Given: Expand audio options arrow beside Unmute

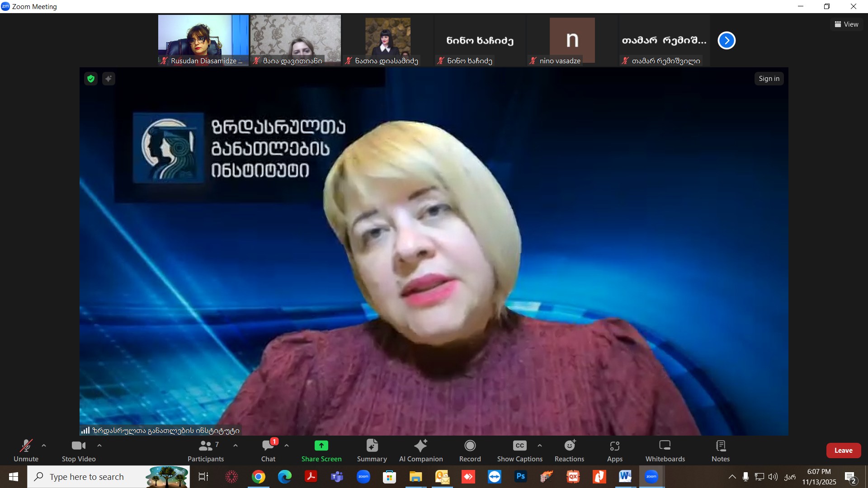Looking at the screenshot, I should (x=44, y=446).
